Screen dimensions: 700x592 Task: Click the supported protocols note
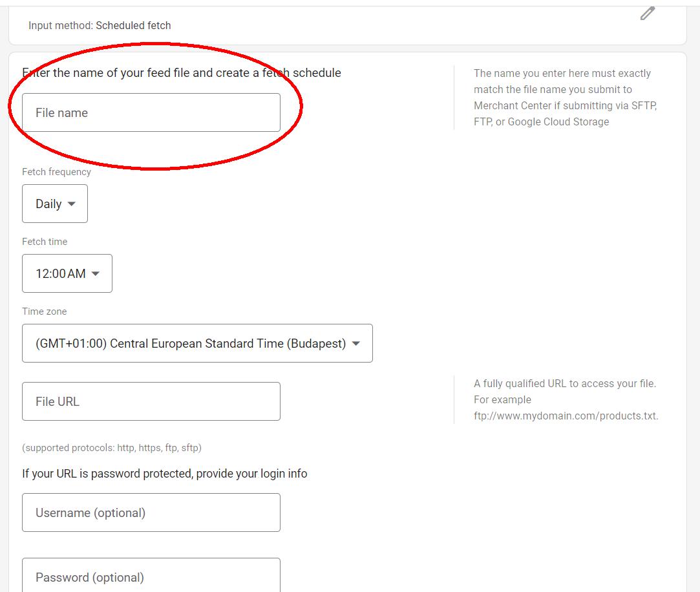click(x=112, y=448)
